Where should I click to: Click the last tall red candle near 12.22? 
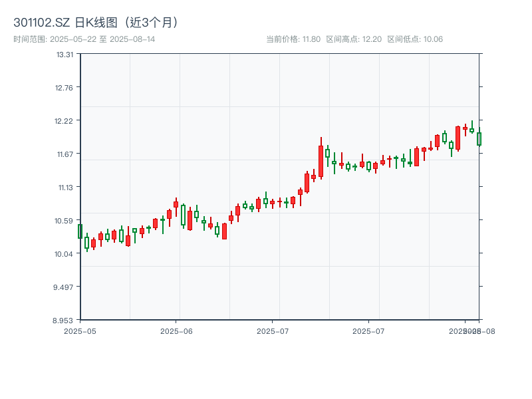[458, 138]
